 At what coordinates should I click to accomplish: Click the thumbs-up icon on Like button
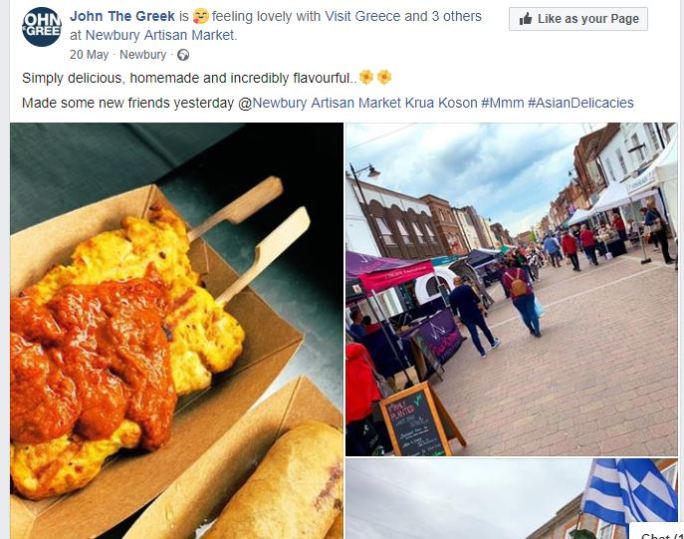(x=526, y=19)
